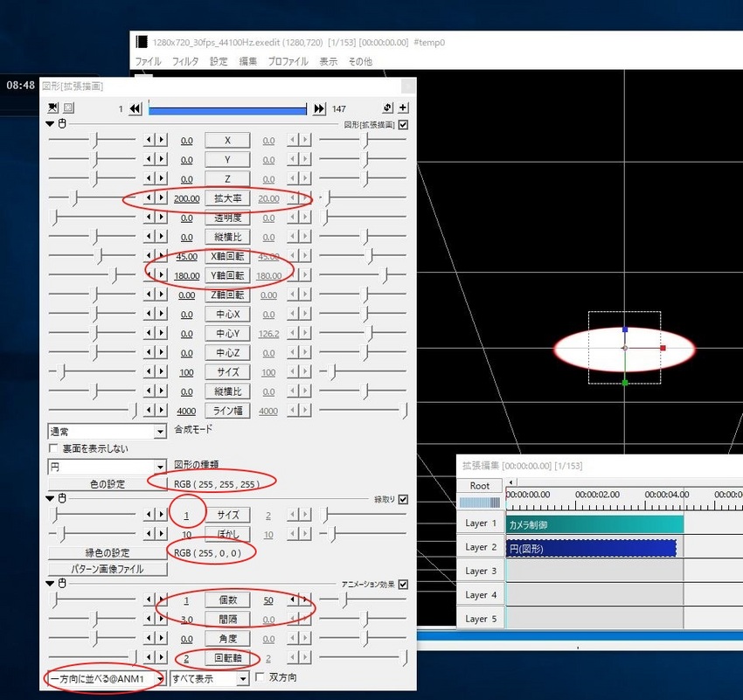Image resolution: width=743 pixels, height=700 pixels.
Task: Collapse the 縁取り section triangle
Action: pyautogui.click(x=50, y=498)
